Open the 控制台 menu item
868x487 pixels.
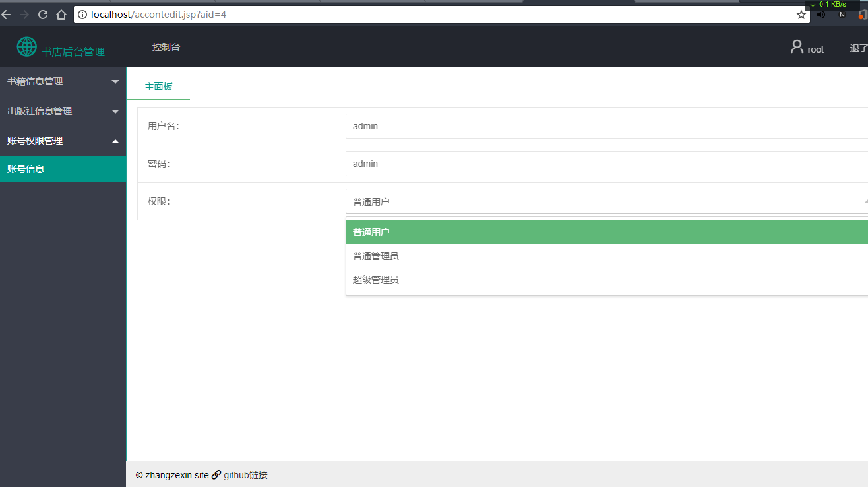[x=166, y=46]
